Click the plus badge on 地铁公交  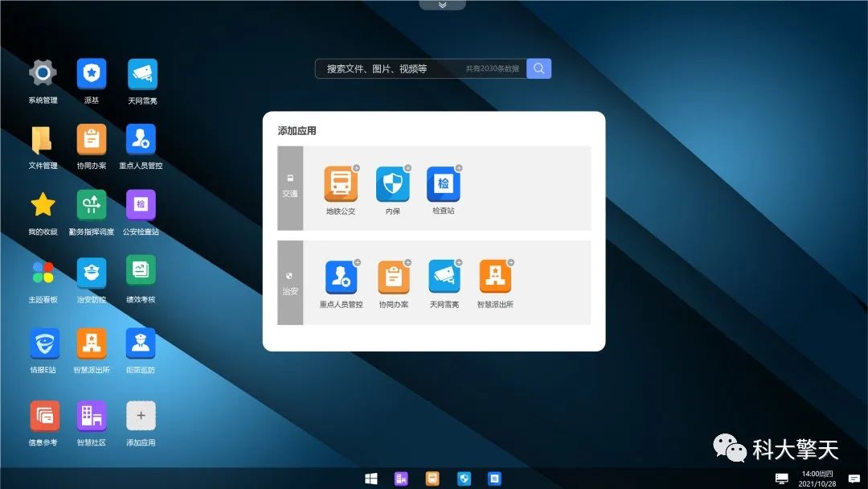point(357,168)
